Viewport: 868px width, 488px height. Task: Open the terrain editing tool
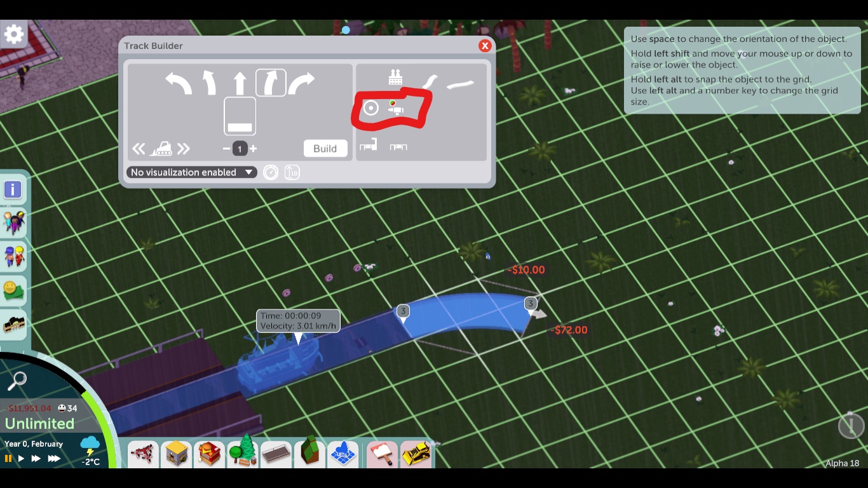click(309, 453)
